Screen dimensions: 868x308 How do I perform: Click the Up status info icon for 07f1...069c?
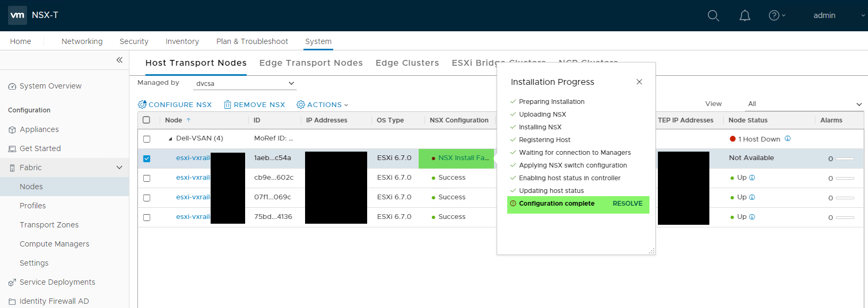(752, 197)
